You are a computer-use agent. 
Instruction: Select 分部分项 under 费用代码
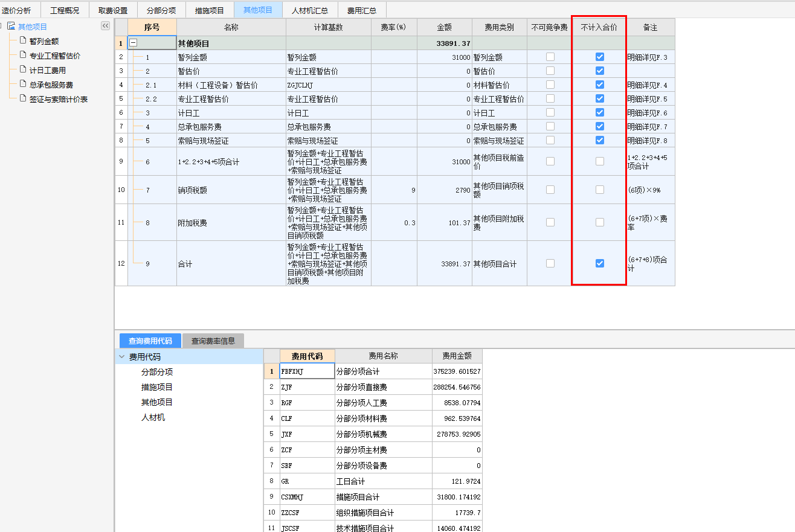click(157, 372)
